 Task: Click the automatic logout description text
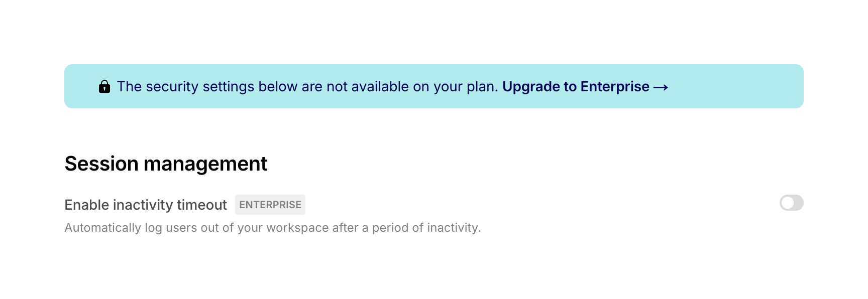coord(272,228)
